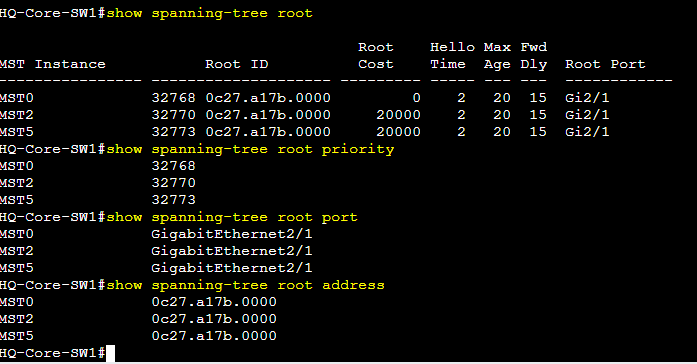Click the "show spanning-tree root address" command
This screenshot has width=697, height=364.
click(246, 285)
